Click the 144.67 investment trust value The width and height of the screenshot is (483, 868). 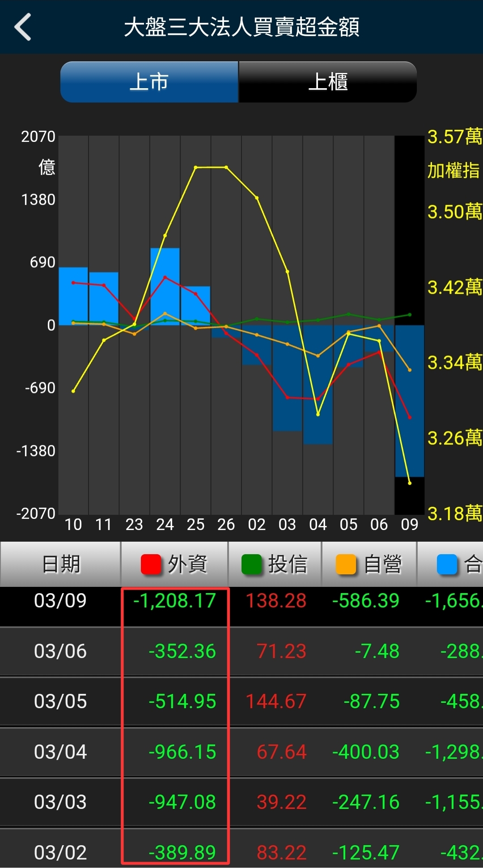pyautogui.click(x=276, y=701)
